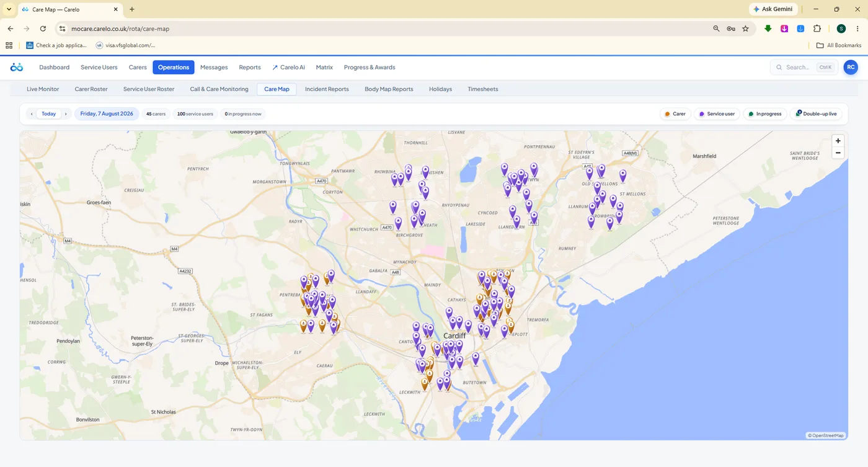
Task: Open the Chrome profile S avatar
Action: [841, 29]
